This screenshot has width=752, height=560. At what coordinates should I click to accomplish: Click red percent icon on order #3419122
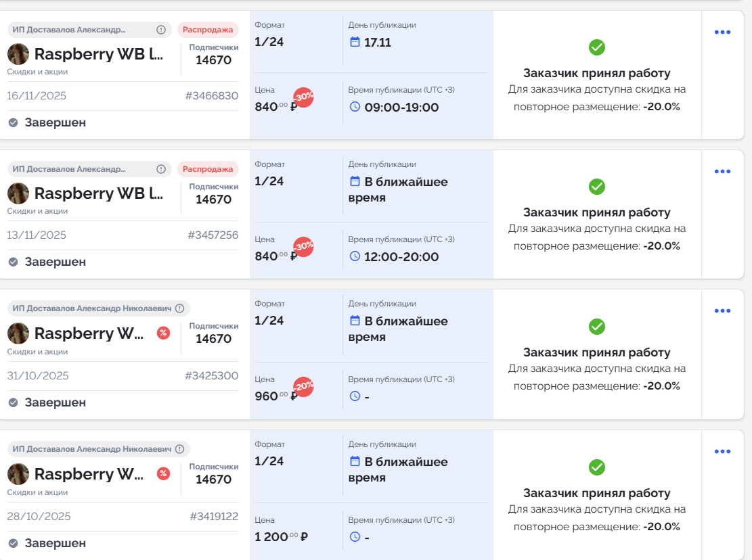pyautogui.click(x=163, y=473)
